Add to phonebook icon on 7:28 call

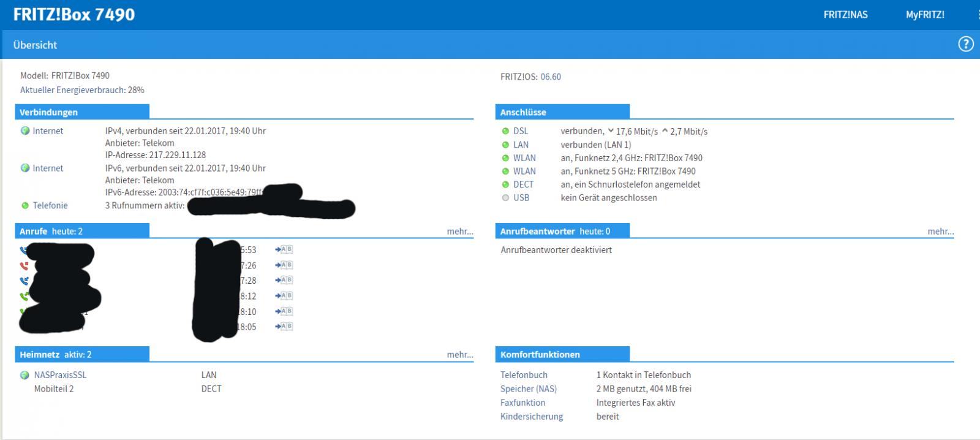(x=284, y=280)
